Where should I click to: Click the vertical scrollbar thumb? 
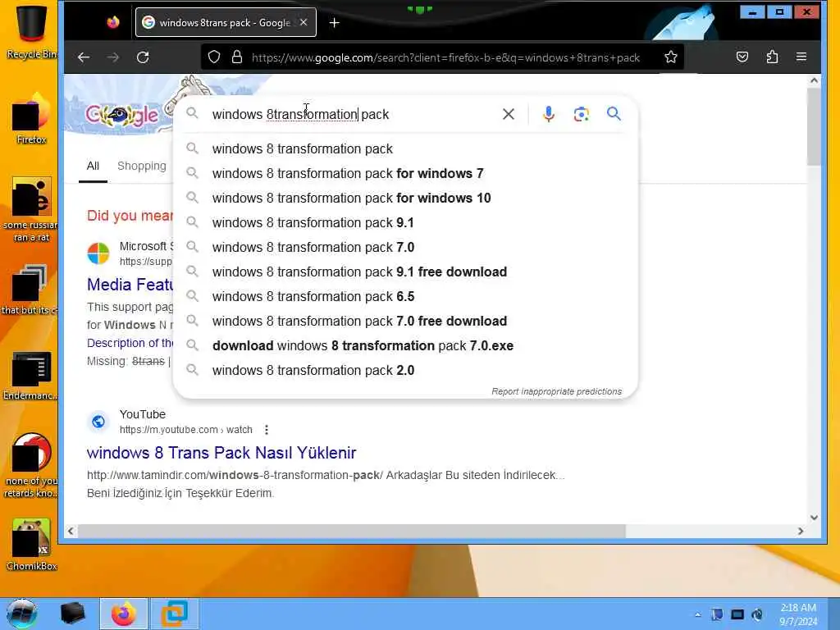tap(814, 126)
